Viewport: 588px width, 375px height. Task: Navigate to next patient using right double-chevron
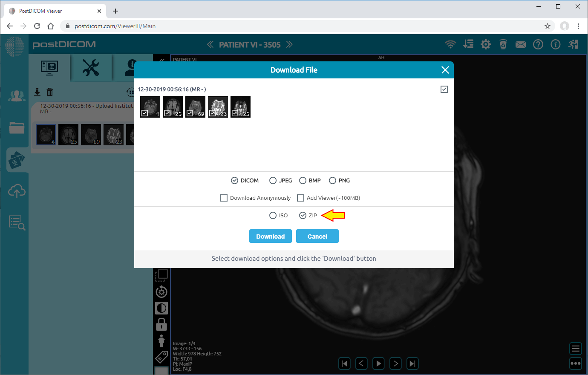289,44
